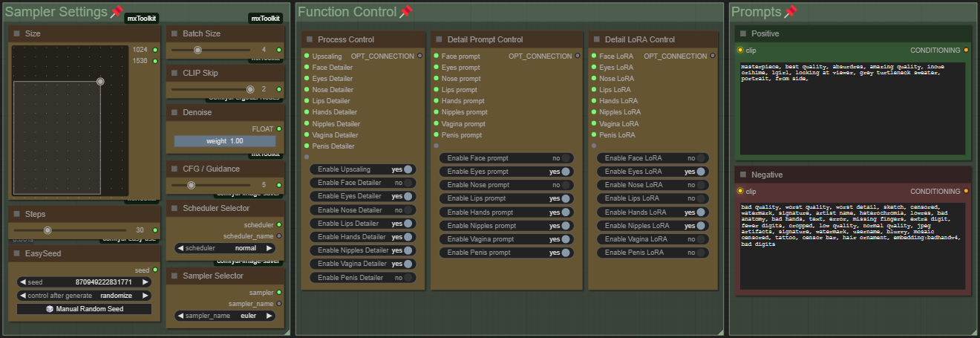Click the yellow clip input port on Positive
Image resolution: width=980 pixels, height=338 pixels.
click(740, 51)
